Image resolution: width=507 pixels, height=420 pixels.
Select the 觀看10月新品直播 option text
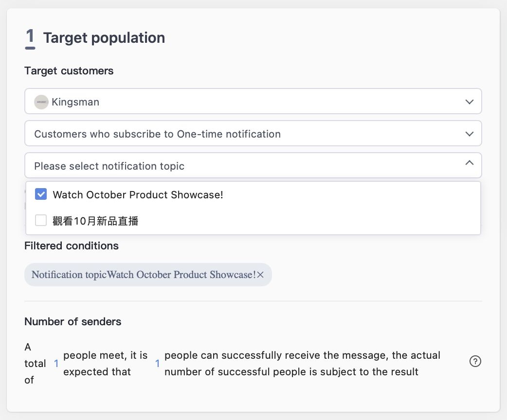pyautogui.click(x=95, y=221)
